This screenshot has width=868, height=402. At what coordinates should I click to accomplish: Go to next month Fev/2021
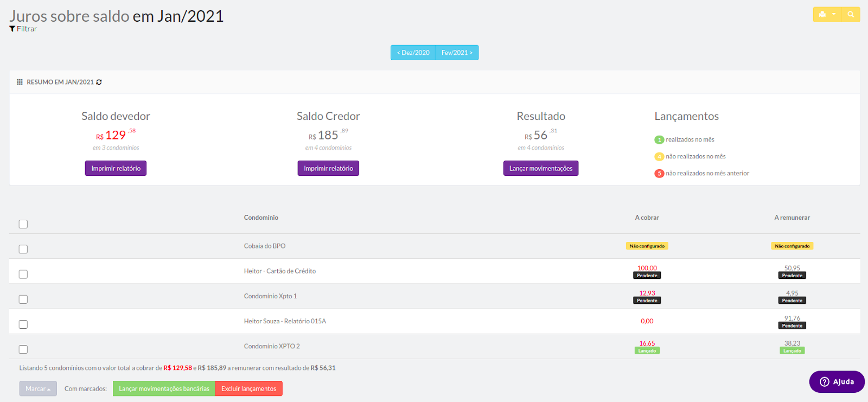pos(457,53)
